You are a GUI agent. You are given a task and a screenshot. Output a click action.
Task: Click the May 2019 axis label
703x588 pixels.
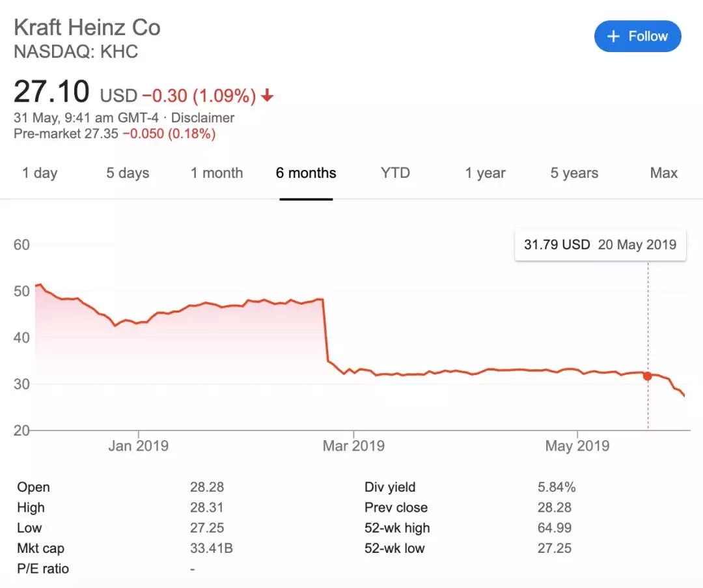pos(577,446)
